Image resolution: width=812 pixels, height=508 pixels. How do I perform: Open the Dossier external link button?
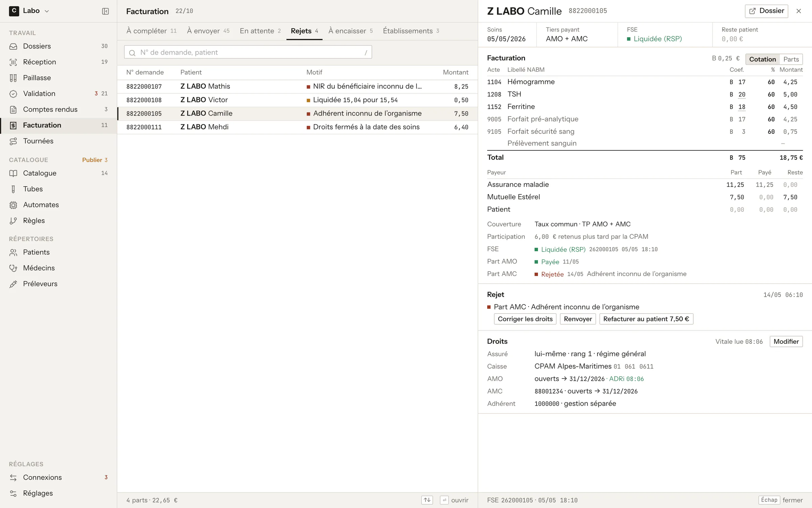pos(766,11)
